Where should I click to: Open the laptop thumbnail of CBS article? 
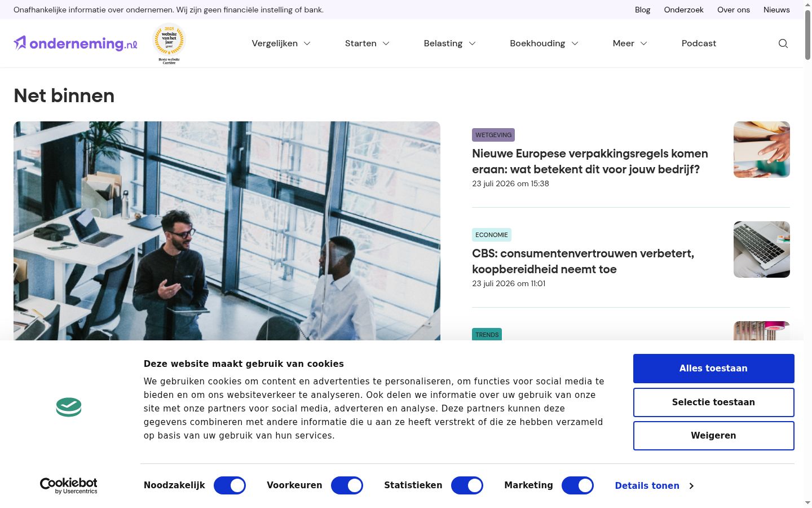[762, 249]
